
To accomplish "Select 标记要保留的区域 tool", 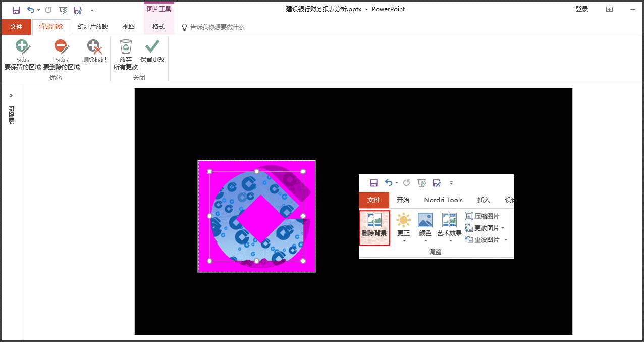I will click(x=23, y=55).
